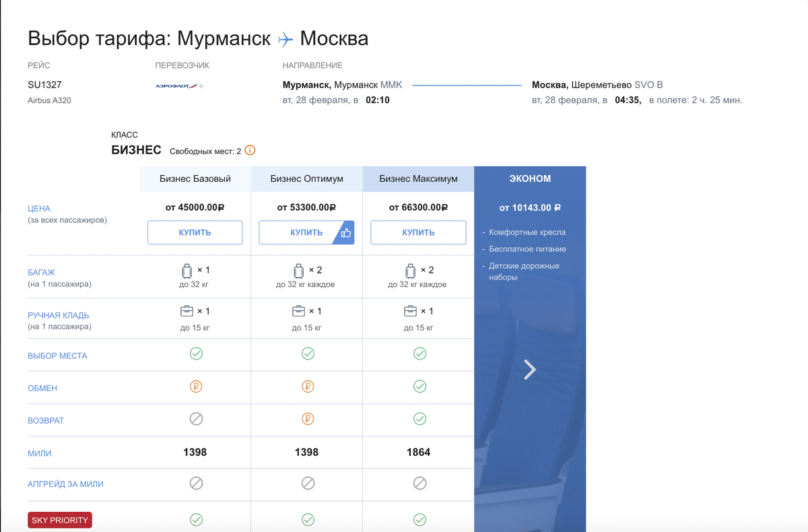Click the luggage icon under Бизнес Оптимум
Viewport: 808px width, 532px height.
pyautogui.click(x=298, y=271)
